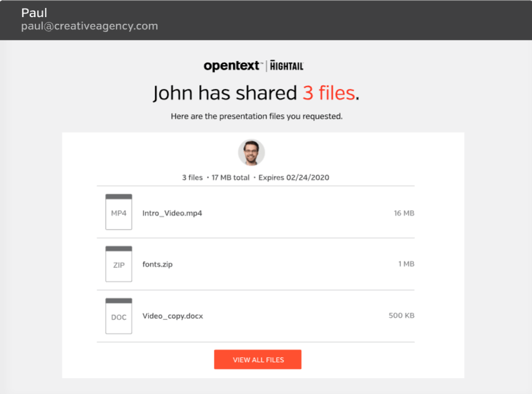Open the Video_copy.docx file name
The width and height of the screenshot is (532, 394).
point(172,316)
